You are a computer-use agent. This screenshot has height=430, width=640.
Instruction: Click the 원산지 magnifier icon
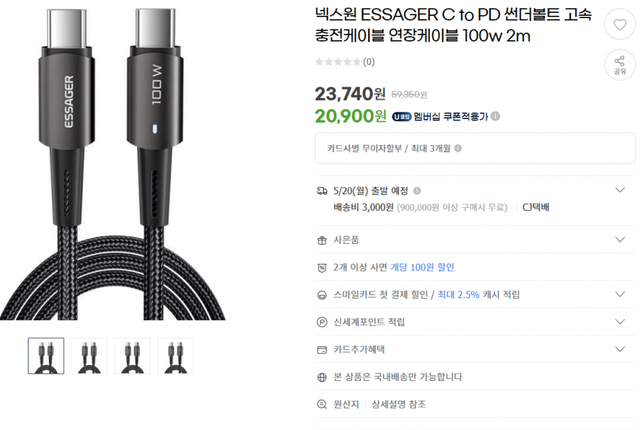pos(322,404)
